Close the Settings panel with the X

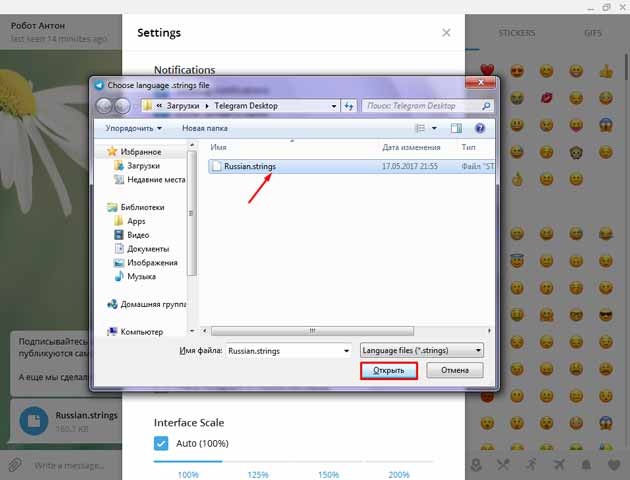(x=446, y=32)
